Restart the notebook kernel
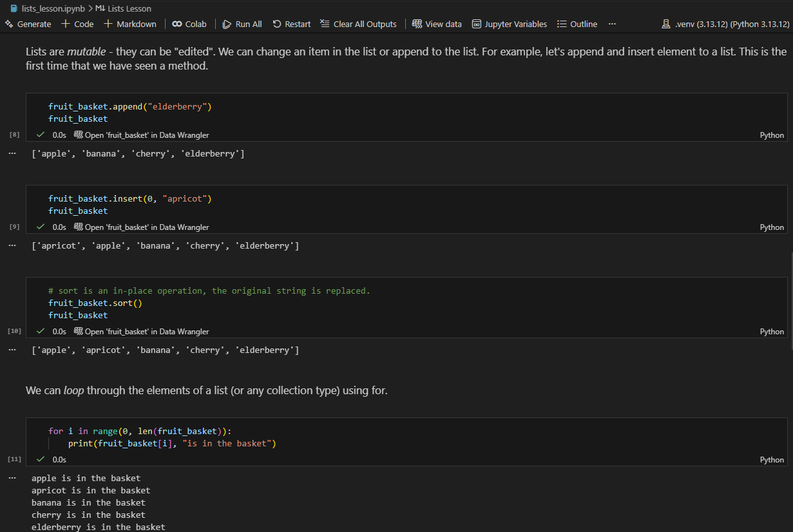 [x=292, y=24]
